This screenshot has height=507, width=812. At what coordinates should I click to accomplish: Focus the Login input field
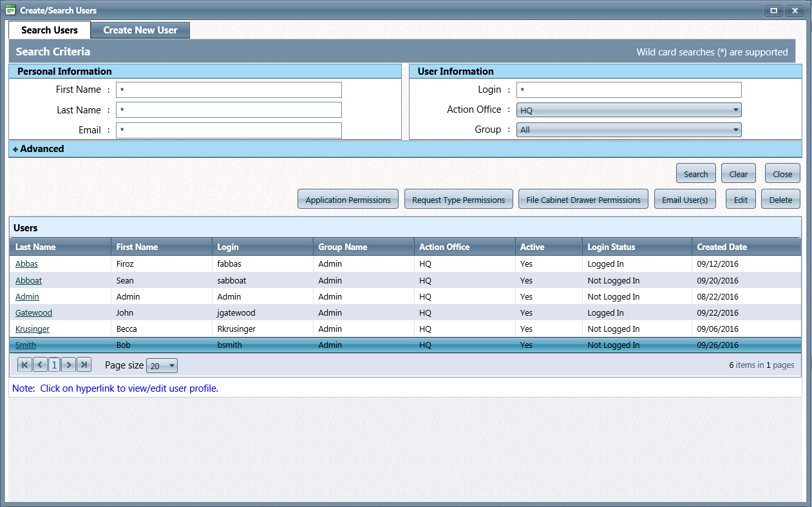click(x=629, y=90)
